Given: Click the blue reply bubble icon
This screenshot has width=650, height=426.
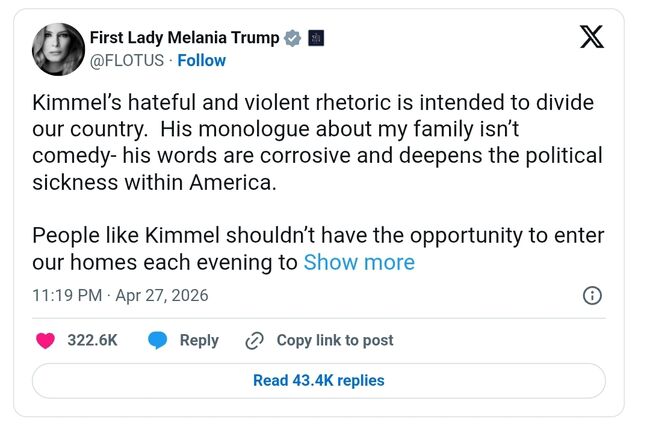Looking at the screenshot, I should (157, 340).
